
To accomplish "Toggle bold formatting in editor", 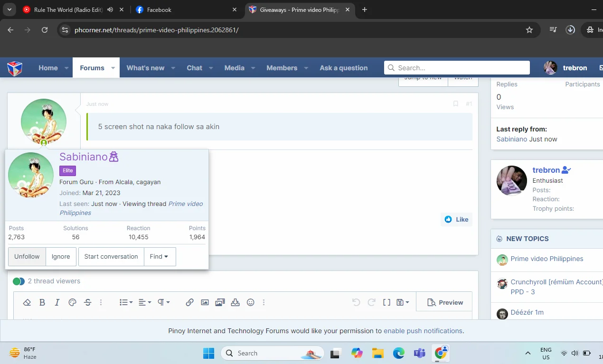I will click(x=42, y=302).
